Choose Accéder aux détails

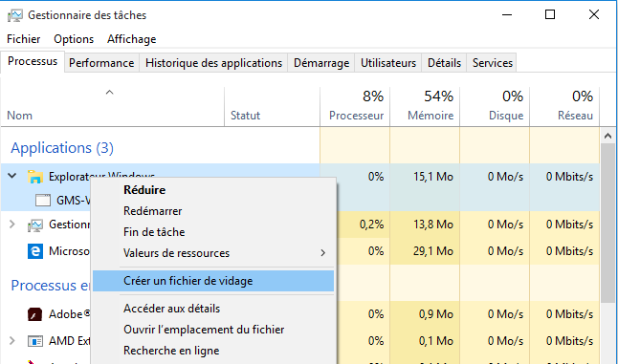pos(213,309)
